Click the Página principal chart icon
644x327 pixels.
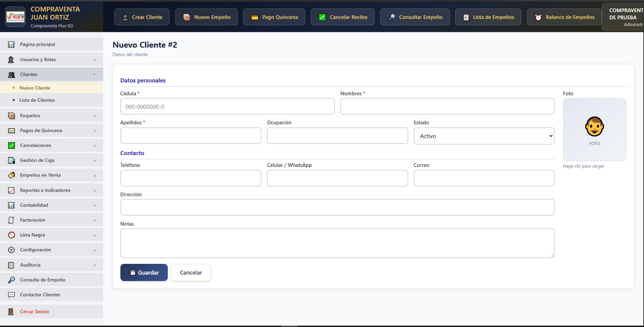click(11, 45)
